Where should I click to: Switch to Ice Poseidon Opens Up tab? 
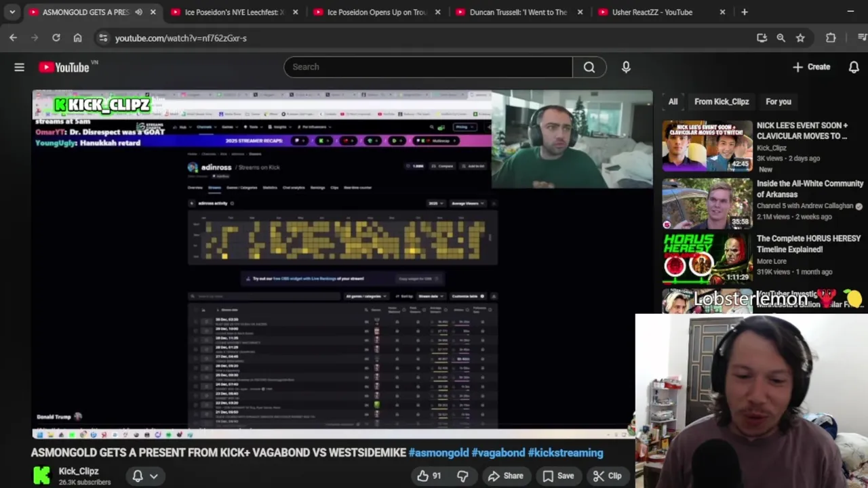pyautogui.click(x=376, y=12)
